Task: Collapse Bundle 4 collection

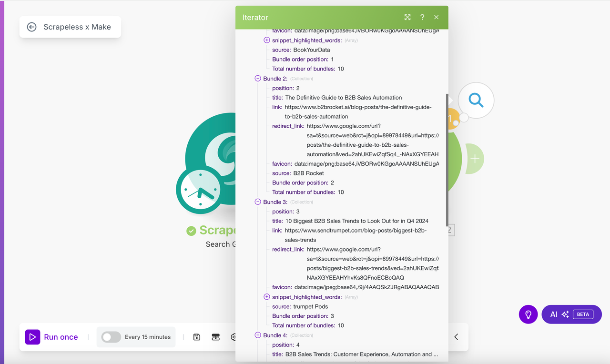Action: tap(258, 335)
